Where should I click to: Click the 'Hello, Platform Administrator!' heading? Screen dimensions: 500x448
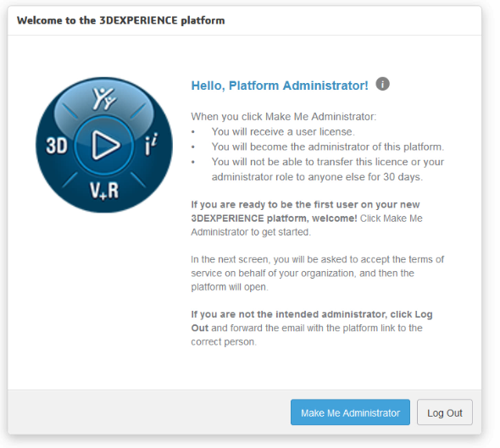(x=280, y=86)
